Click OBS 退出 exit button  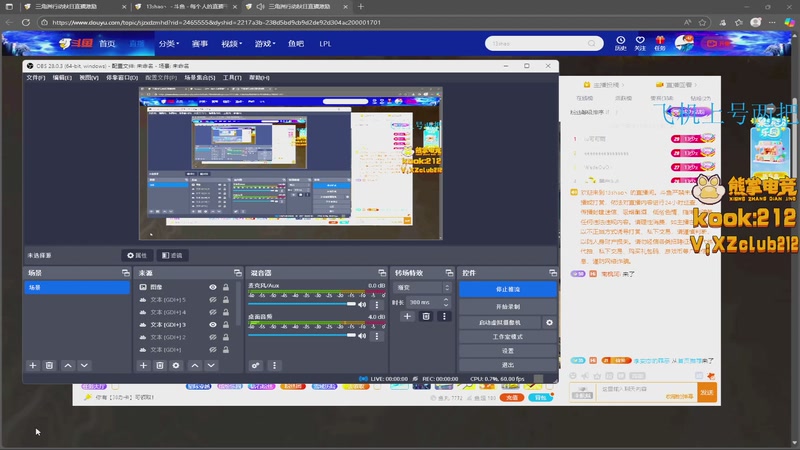pyautogui.click(x=508, y=365)
